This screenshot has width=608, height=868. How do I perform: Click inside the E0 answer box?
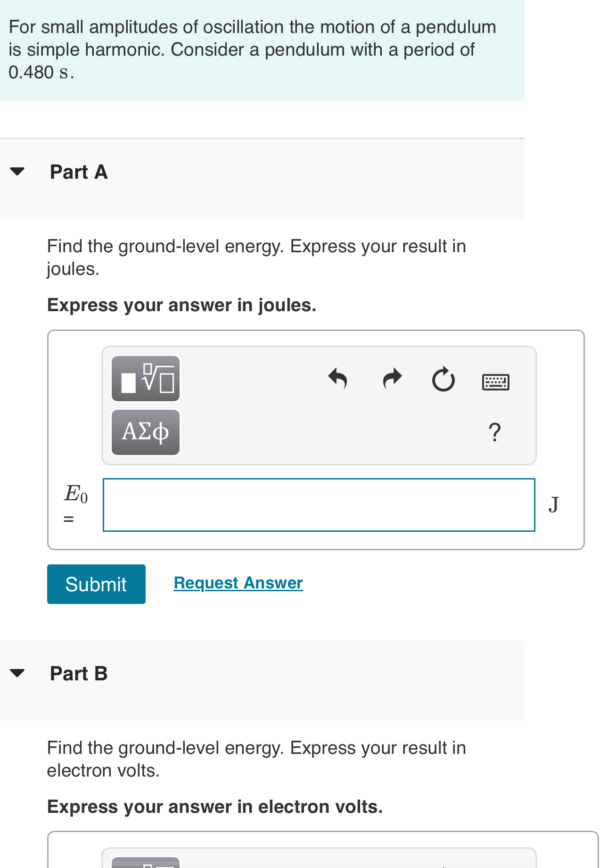pos(319,504)
